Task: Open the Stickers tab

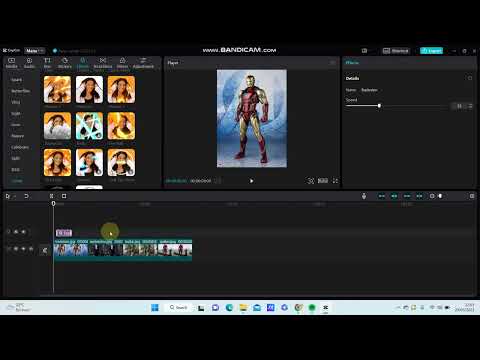Action: pyautogui.click(x=65, y=63)
